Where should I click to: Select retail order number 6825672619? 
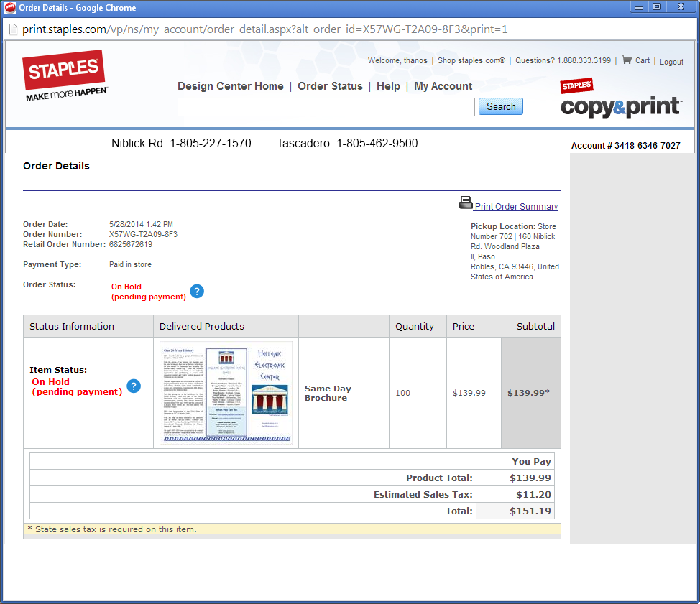click(x=131, y=244)
